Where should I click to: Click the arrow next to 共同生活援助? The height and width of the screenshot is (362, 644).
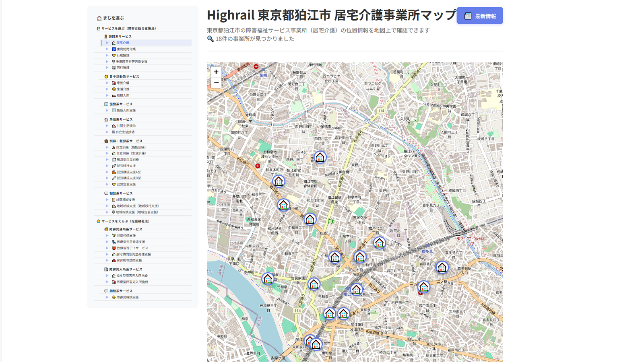[107, 126]
